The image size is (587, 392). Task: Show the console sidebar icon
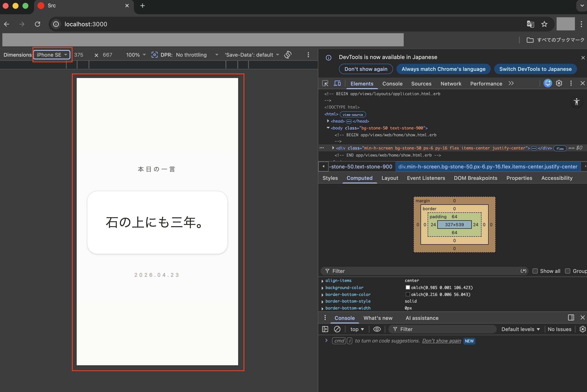(x=325, y=329)
